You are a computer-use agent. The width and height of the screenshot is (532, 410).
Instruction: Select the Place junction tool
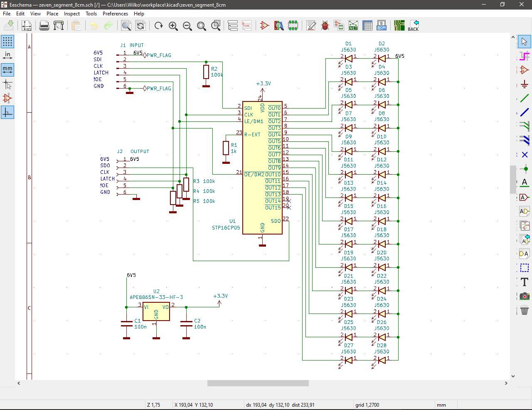(524, 169)
